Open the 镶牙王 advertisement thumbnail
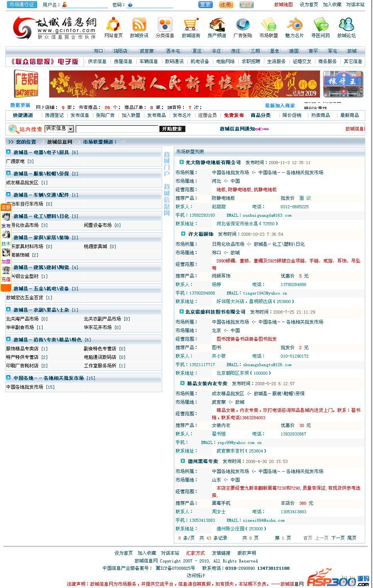Viewport: 373px width, 588px height. [343, 84]
